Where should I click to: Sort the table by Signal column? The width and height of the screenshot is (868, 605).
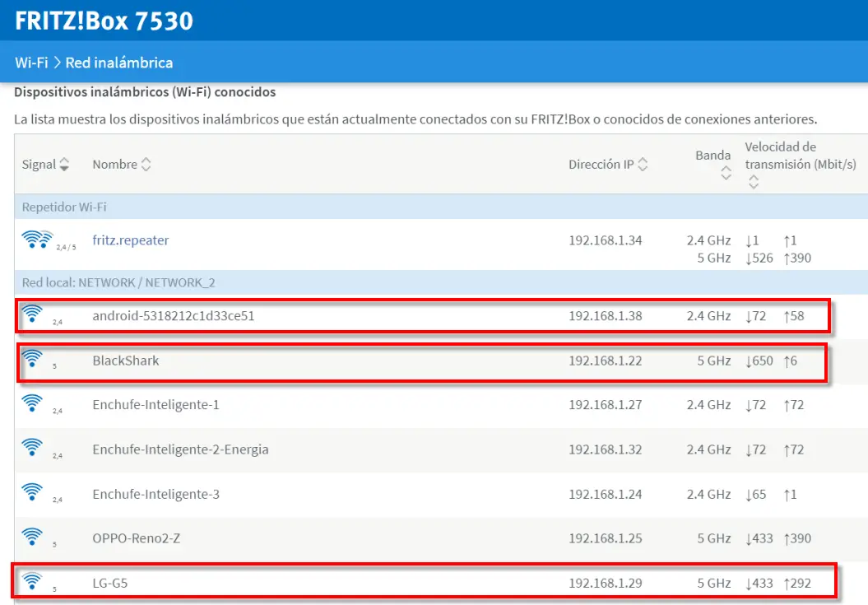[x=64, y=164]
